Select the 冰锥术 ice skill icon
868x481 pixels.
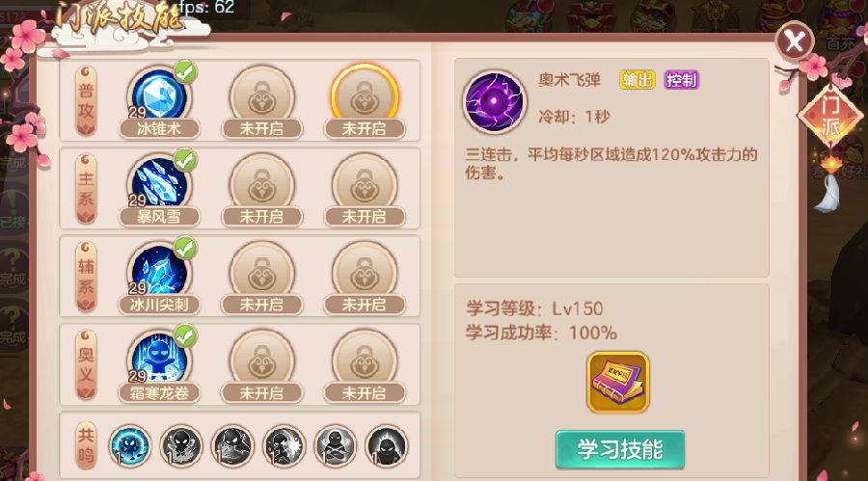pyautogui.click(x=159, y=97)
